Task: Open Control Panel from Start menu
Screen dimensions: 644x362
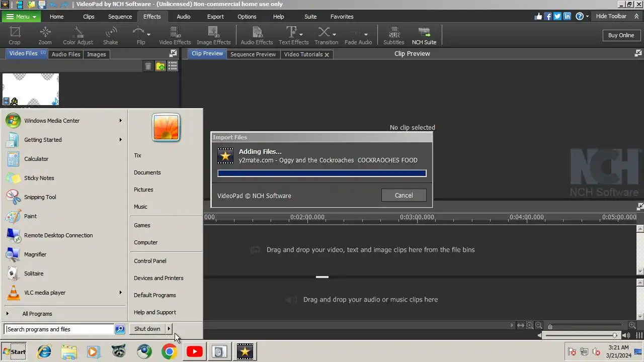Action: (150, 261)
